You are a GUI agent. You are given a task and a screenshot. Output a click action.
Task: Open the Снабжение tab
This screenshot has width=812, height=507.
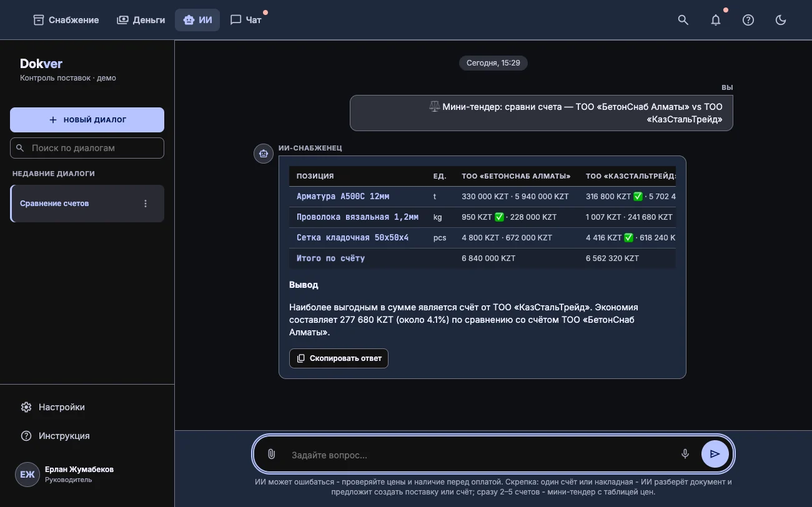coord(66,20)
